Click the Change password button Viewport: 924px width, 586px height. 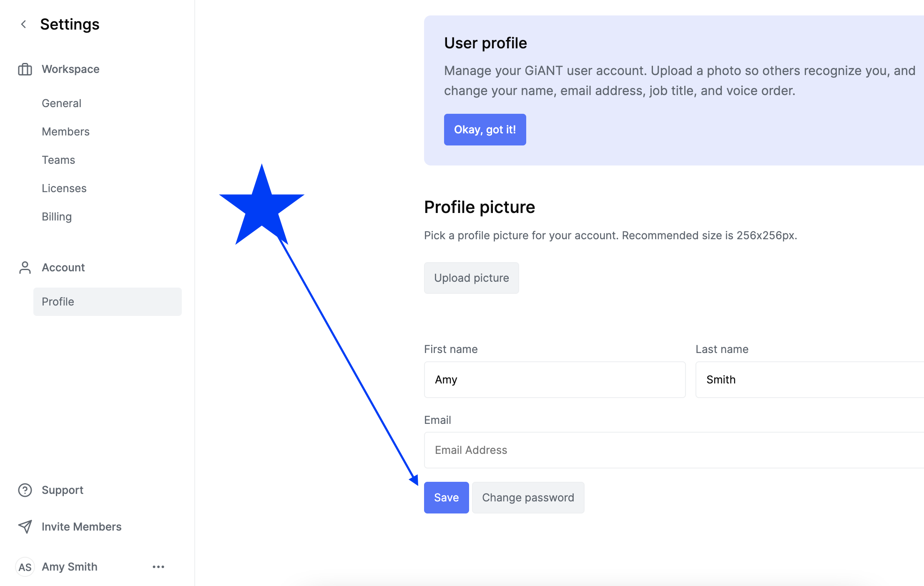click(x=528, y=498)
